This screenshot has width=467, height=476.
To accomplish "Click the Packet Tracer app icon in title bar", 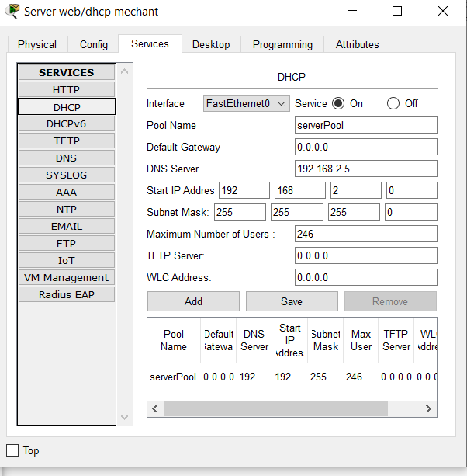I will coord(12,12).
